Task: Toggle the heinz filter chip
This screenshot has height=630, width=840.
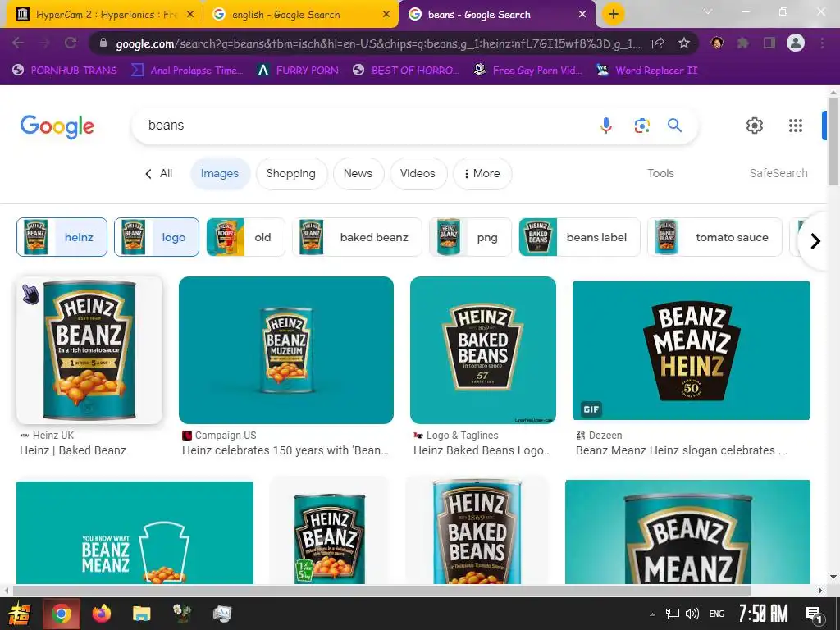Action: click(62, 237)
